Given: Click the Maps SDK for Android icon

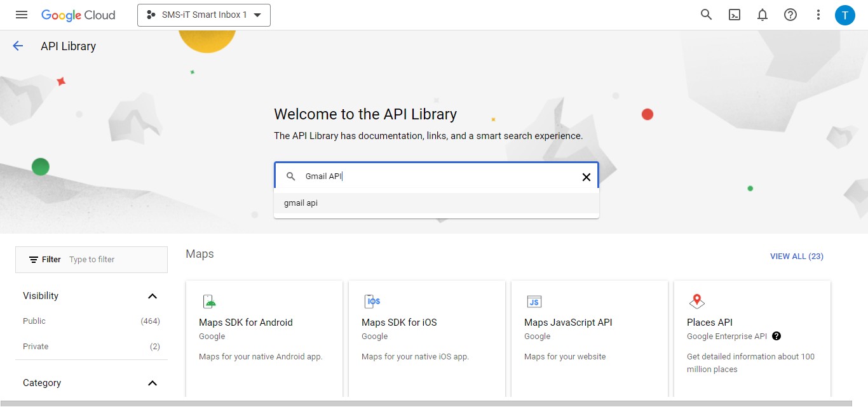Looking at the screenshot, I should click(x=209, y=300).
